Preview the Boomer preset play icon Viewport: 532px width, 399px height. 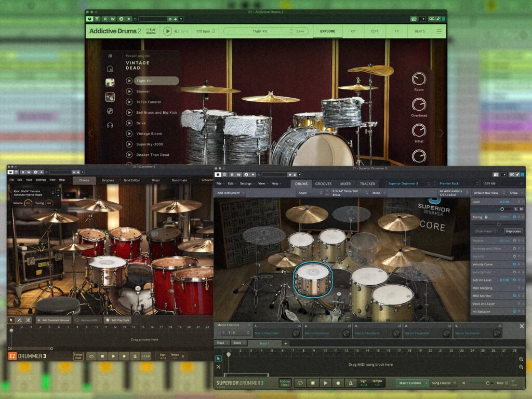[x=129, y=91]
